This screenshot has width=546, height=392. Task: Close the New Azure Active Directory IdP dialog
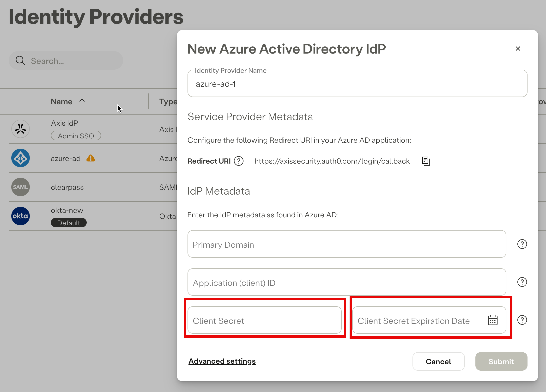point(518,49)
